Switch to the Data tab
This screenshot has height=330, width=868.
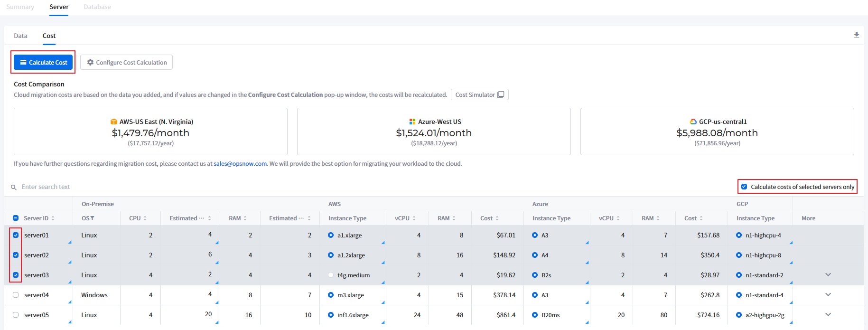click(20, 36)
